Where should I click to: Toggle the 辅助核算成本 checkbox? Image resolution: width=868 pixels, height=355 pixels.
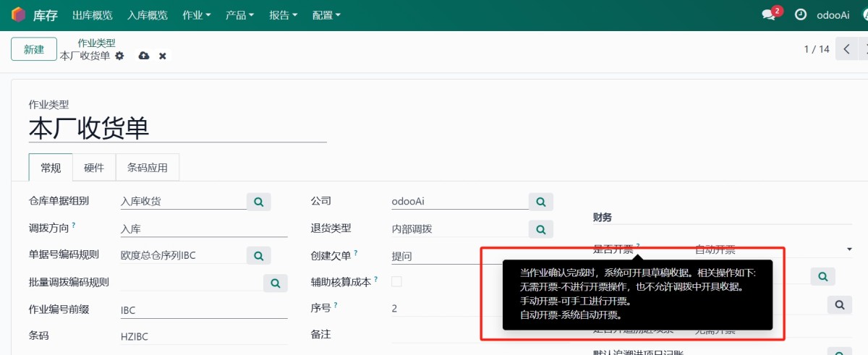click(x=396, y=281)
